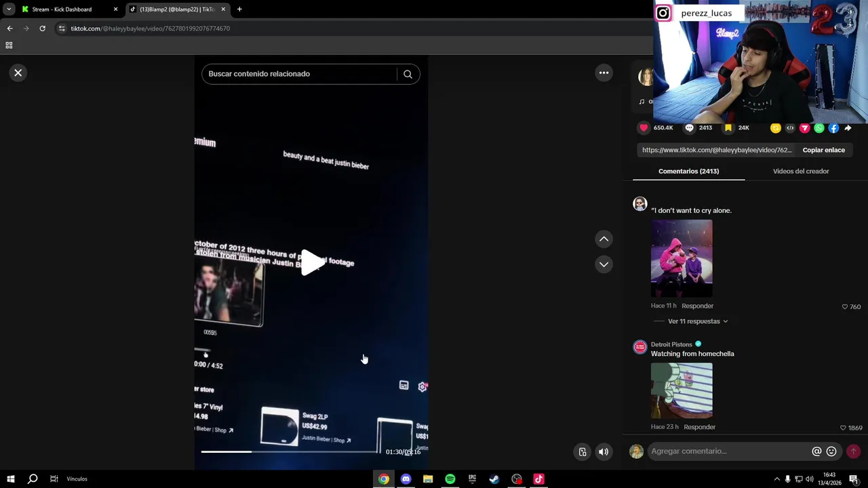Show hidden system tray icons

(776, 479)
